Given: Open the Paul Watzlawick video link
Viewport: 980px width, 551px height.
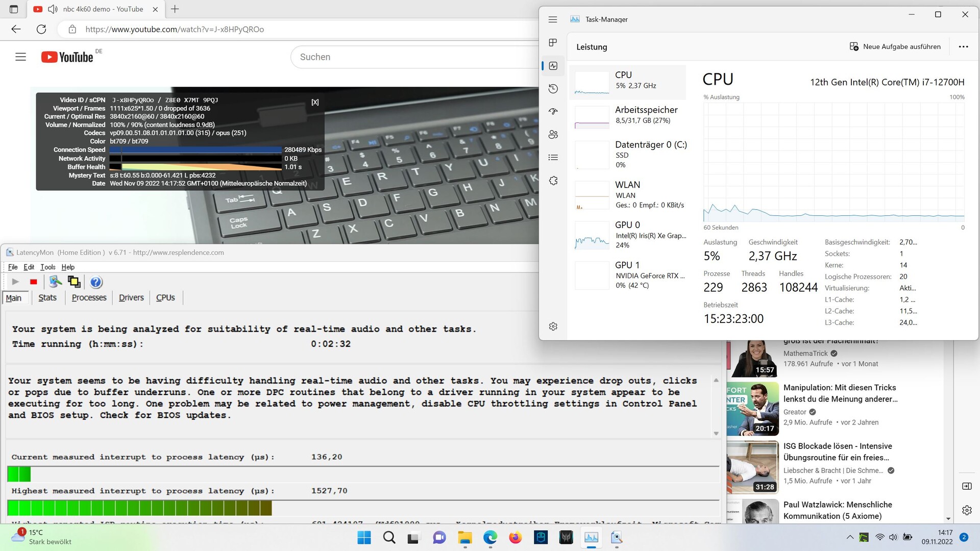Looking at the screenshot, I should tap(838, 510).
